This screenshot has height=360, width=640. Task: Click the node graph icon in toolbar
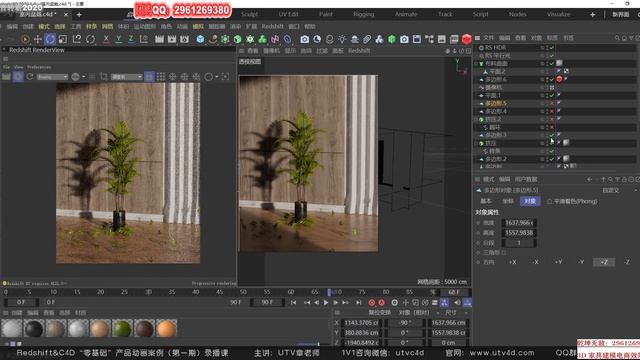pyautogui.click(x=429, y=39)
